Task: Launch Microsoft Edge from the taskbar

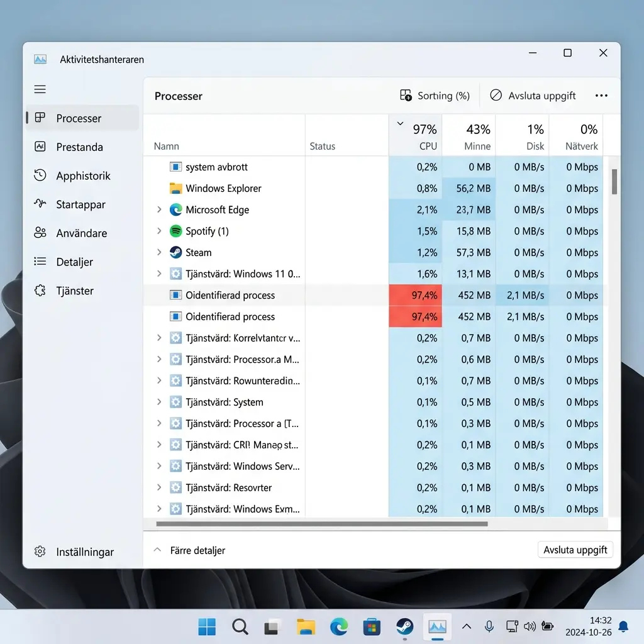Action: [x=339, y=627]
